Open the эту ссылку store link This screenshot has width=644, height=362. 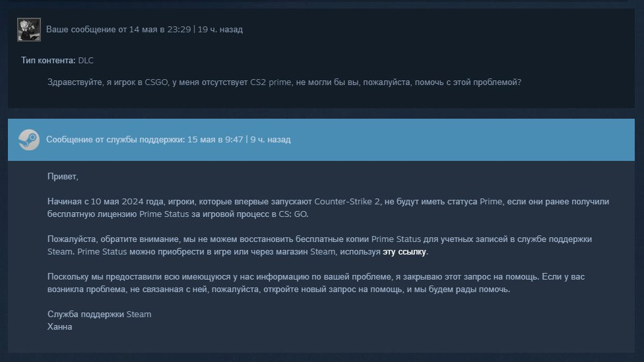click(404, 252)
